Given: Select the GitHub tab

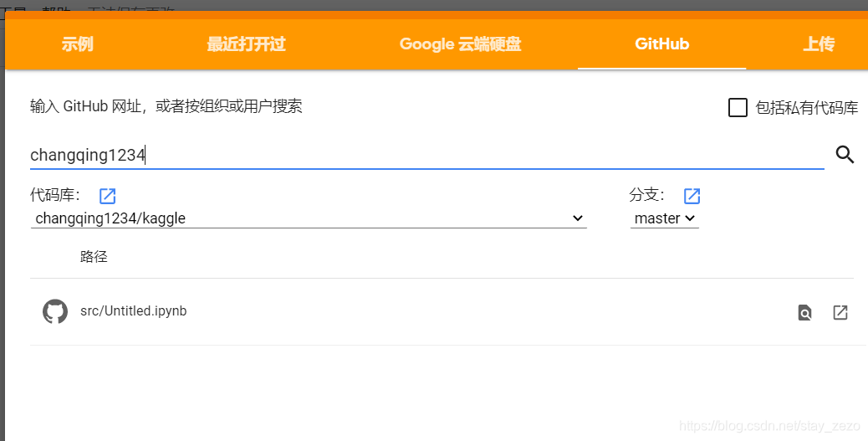Looking at the screenshot, I should click(662, 44).
